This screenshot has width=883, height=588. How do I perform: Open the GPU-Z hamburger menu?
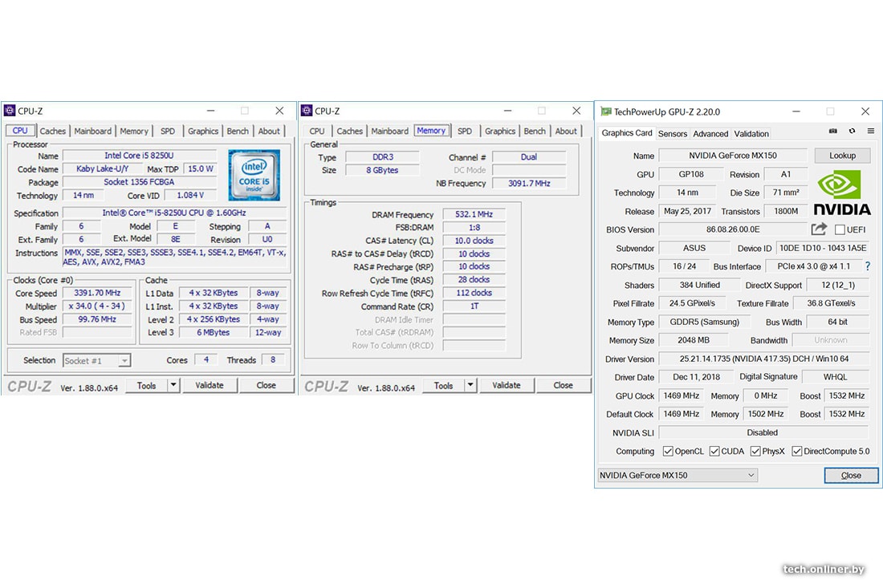pos(870,132)
